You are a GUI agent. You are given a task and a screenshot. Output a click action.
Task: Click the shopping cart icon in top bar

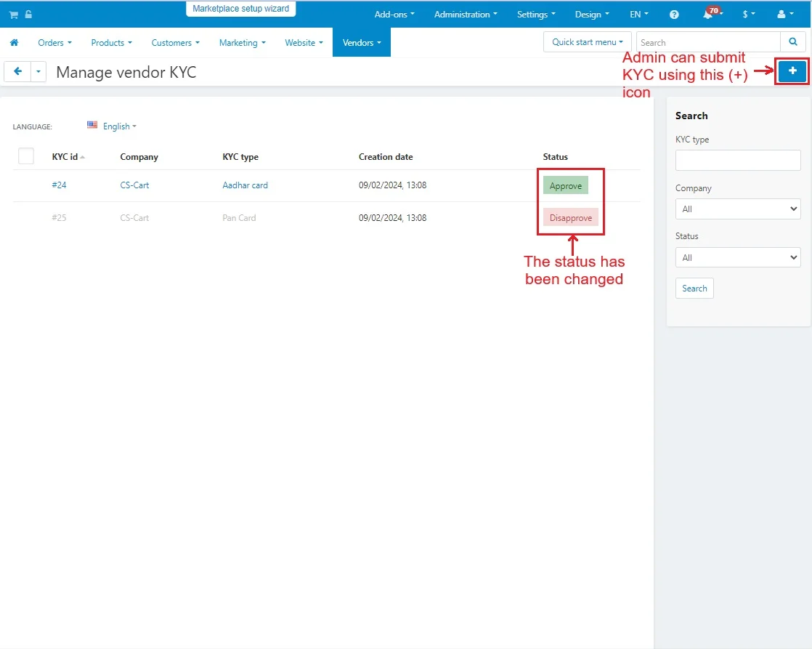point(13,15)
